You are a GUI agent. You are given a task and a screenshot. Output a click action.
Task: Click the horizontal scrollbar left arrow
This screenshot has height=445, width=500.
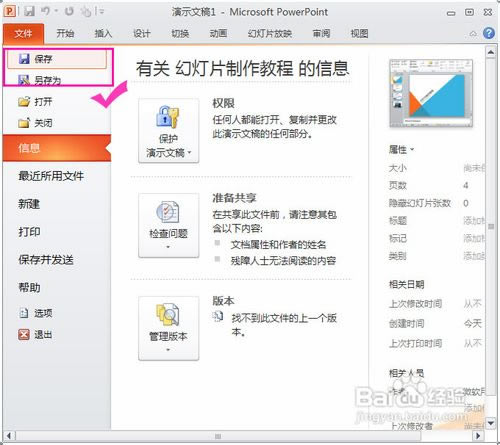click(x=9, y=436)
